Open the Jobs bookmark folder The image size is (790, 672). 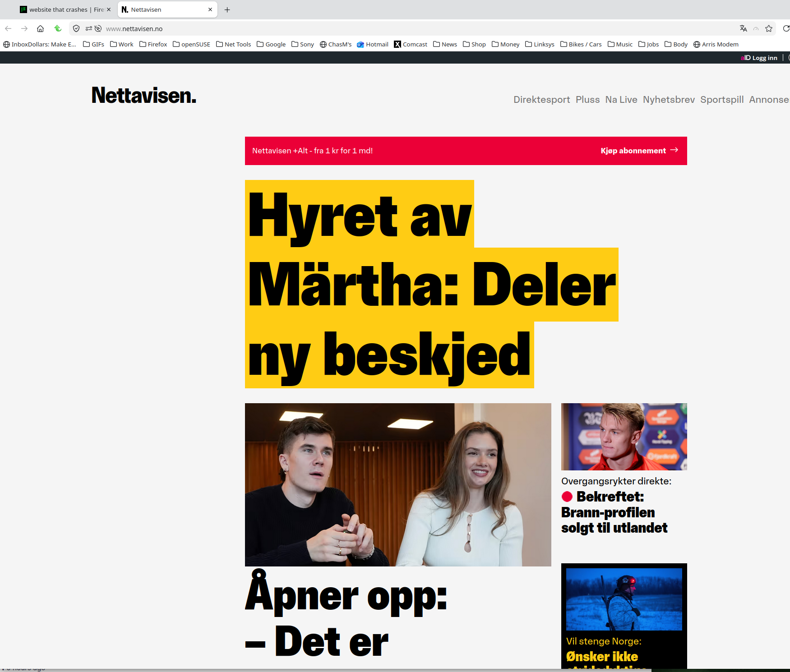649,44
